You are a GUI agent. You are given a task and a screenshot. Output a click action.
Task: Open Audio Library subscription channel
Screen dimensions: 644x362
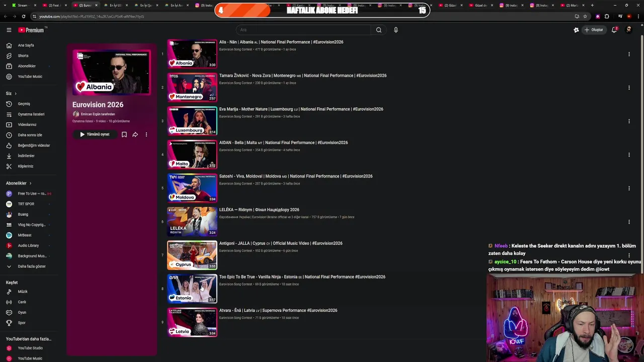click(x=28, y=245)
